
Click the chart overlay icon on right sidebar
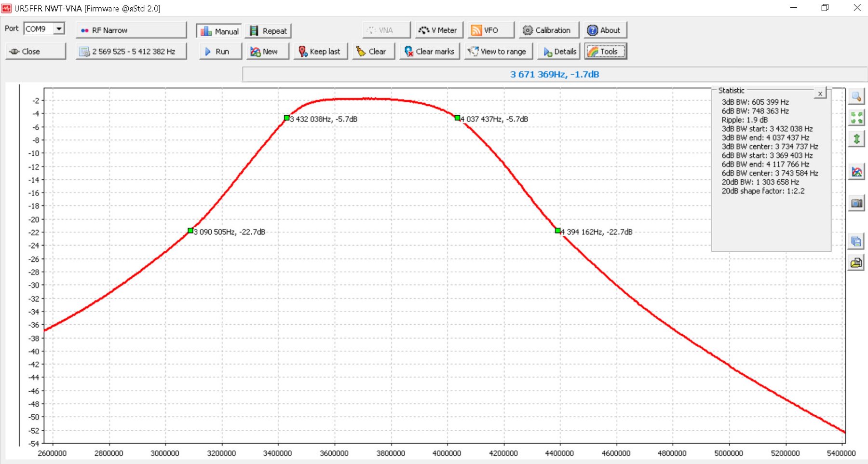coord(856,172)
